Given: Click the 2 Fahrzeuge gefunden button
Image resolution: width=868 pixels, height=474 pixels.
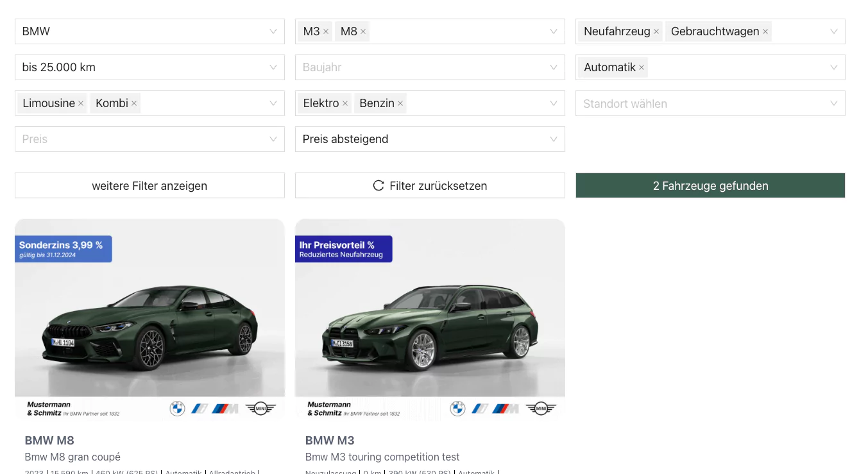Looking at the screenshot, I should tap(710, 186).
